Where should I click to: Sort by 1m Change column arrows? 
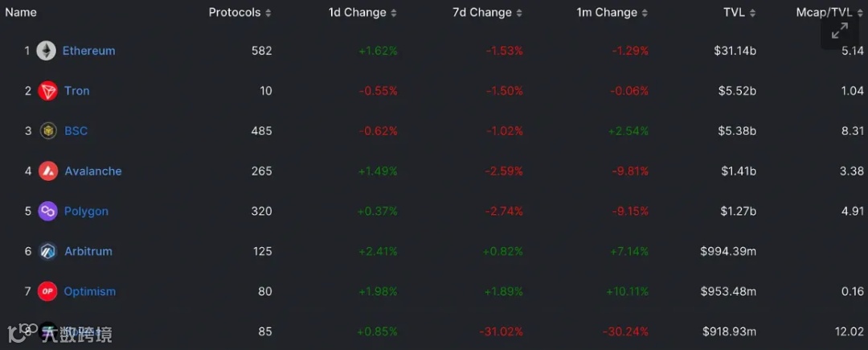[645, 13]
